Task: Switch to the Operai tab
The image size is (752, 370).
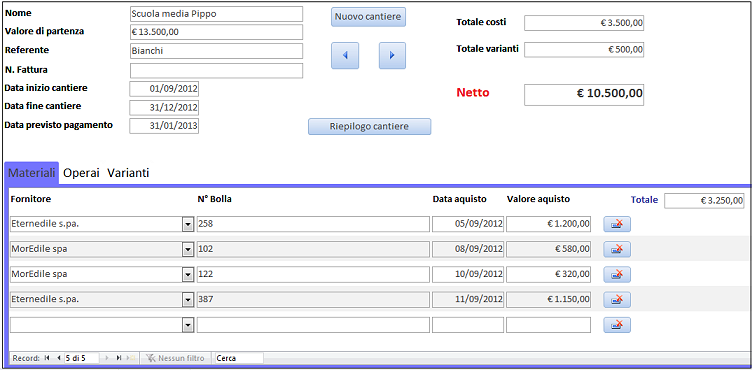Action: tap(82, 173)
